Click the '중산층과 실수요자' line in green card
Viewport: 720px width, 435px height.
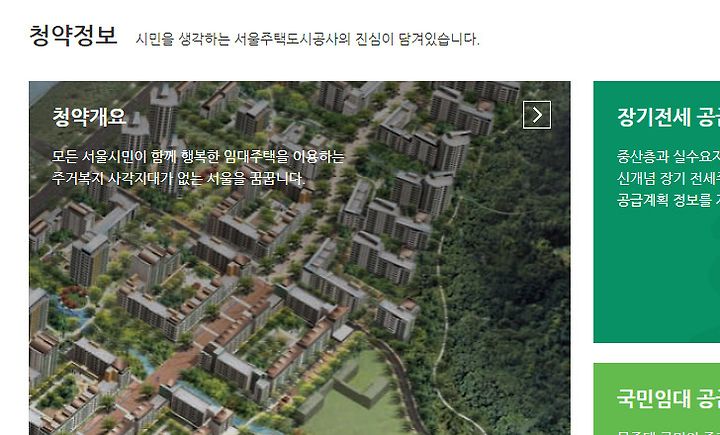tap(668, 157)
